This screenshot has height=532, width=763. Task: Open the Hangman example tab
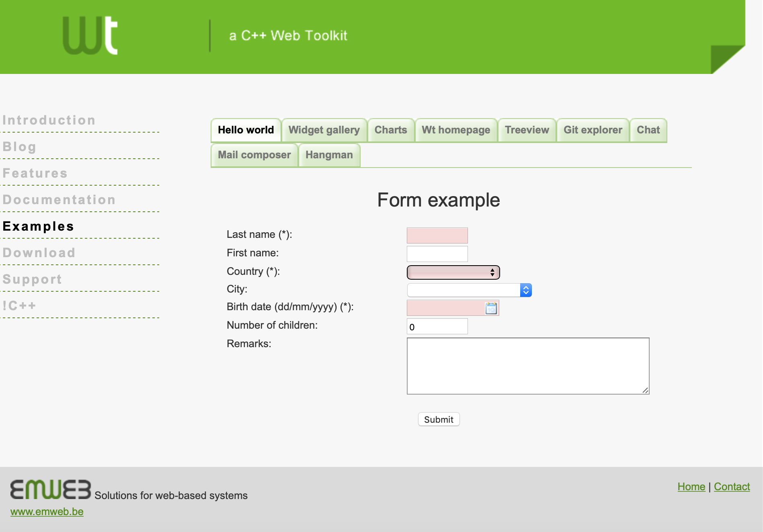tap(329, 155)
